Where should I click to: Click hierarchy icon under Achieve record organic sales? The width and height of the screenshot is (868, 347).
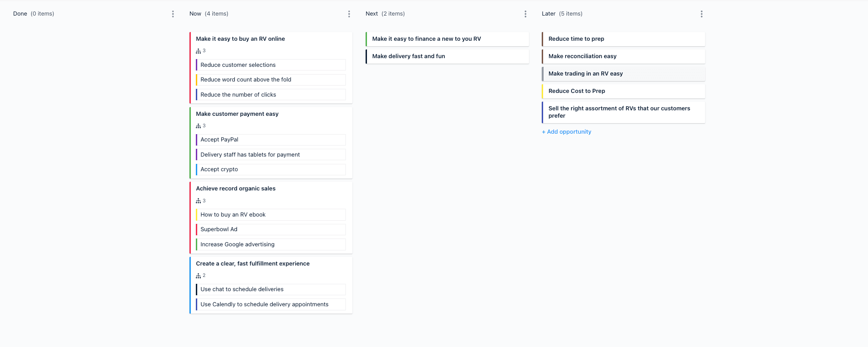198,201
